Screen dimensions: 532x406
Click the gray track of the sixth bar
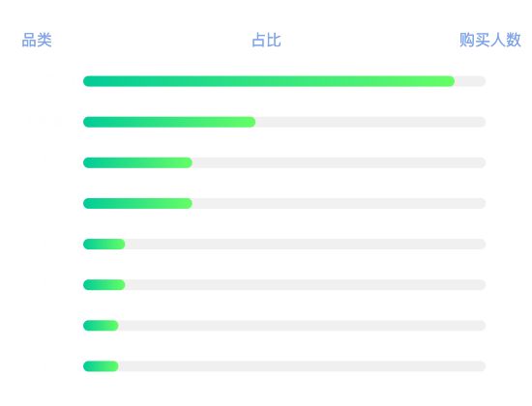306,285
